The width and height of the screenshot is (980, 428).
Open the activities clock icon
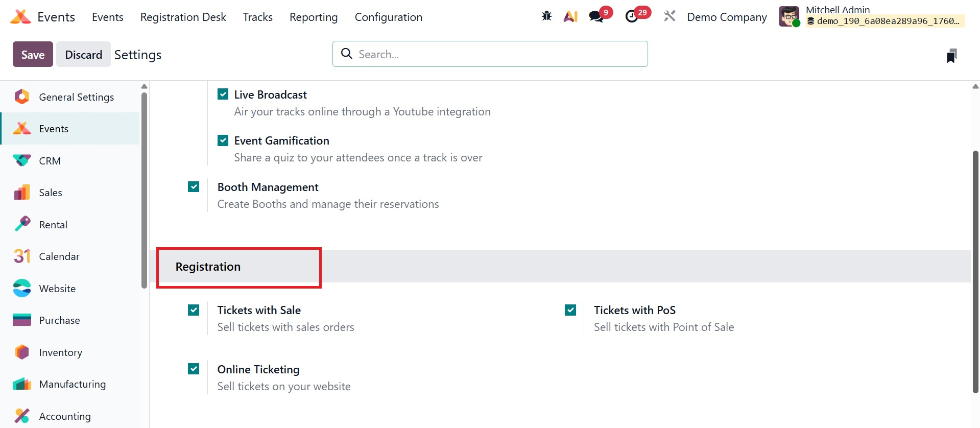[632, 16]
